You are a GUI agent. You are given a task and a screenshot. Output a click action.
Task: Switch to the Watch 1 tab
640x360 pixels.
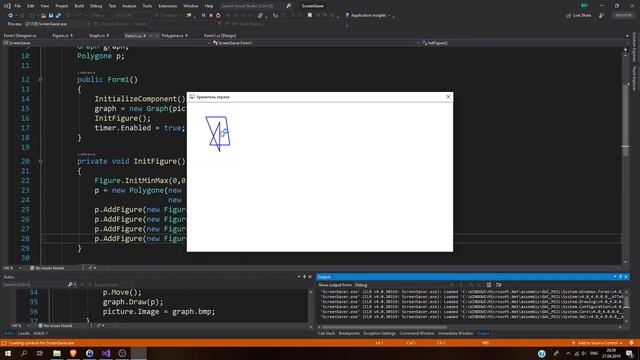point(40,333)
